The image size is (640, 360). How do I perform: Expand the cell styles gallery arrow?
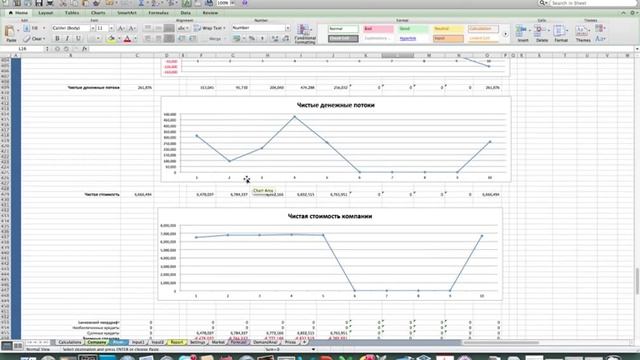[506, 34]
